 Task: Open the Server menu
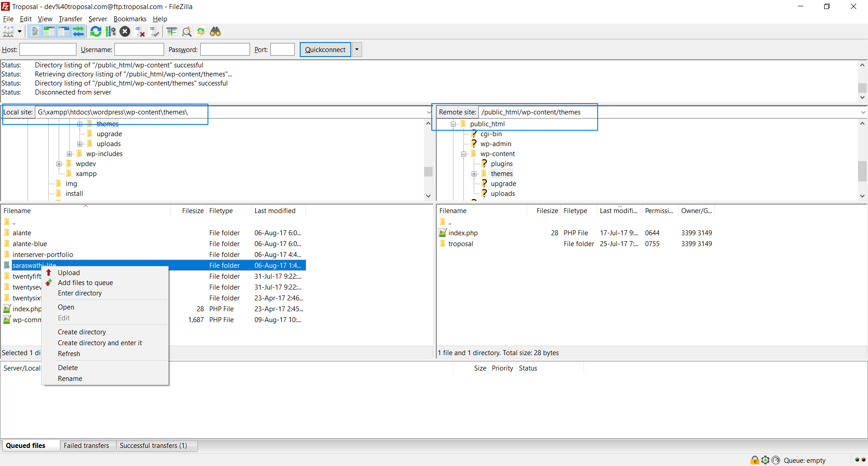pyautogui.click(x=98, y=19)
